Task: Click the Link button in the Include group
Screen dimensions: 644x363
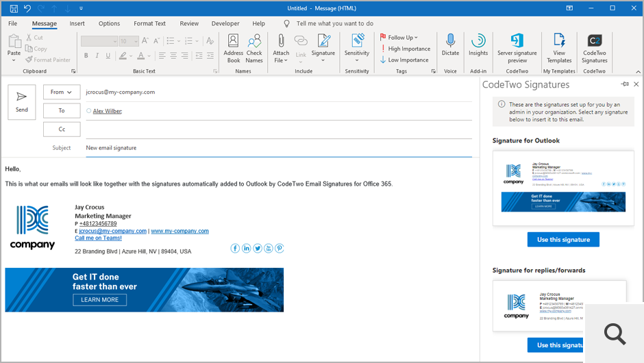Action: (301, 49)
